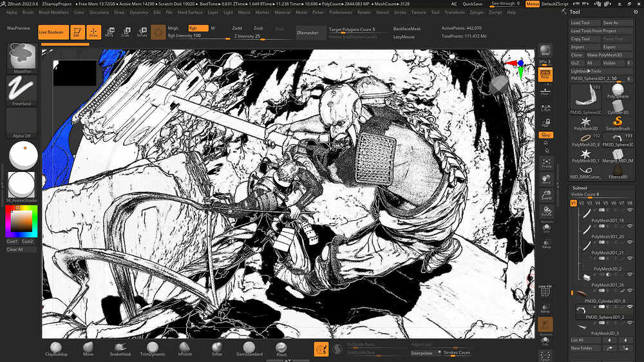Activate the Scale transform icon
Image resolution: width=644 pixels, height=362 pixels.
[x=126, y=32]
